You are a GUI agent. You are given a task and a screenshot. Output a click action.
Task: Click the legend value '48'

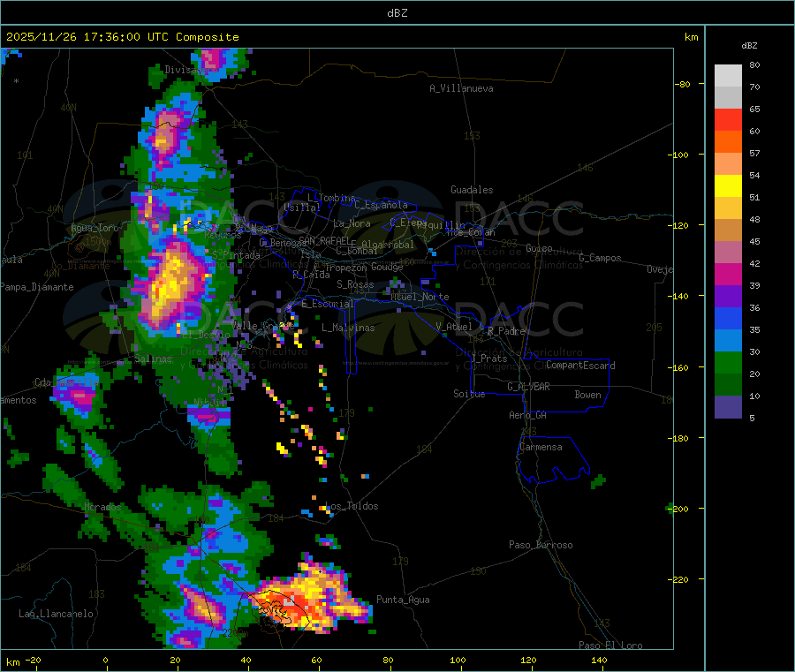pos(754,220)
